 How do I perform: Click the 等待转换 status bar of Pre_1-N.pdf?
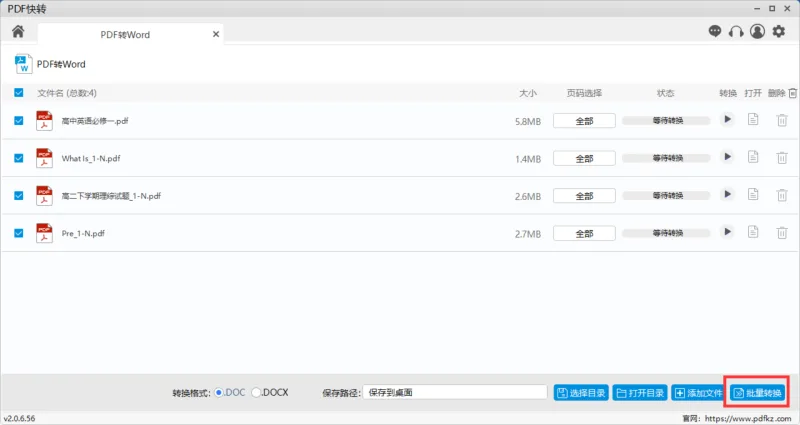(666, 233)
